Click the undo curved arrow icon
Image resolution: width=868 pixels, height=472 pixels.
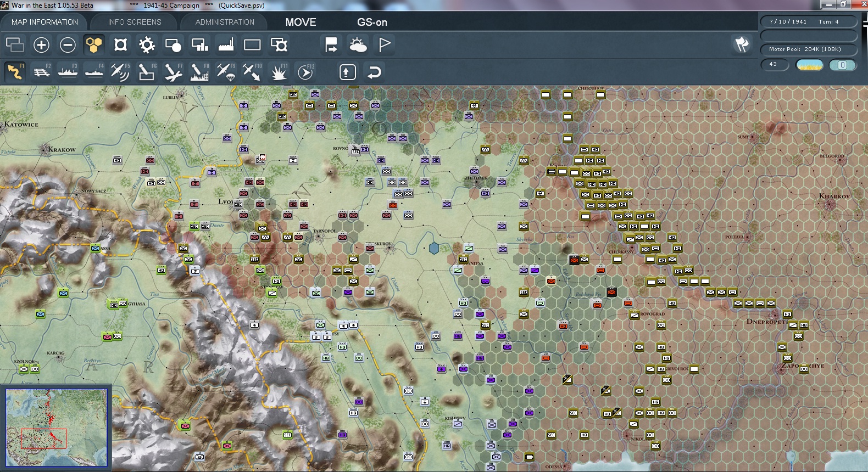374,72
